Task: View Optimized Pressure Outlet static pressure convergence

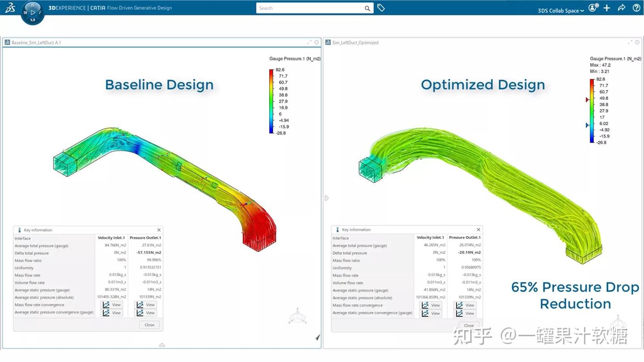Action: click(x=465, y=313)
